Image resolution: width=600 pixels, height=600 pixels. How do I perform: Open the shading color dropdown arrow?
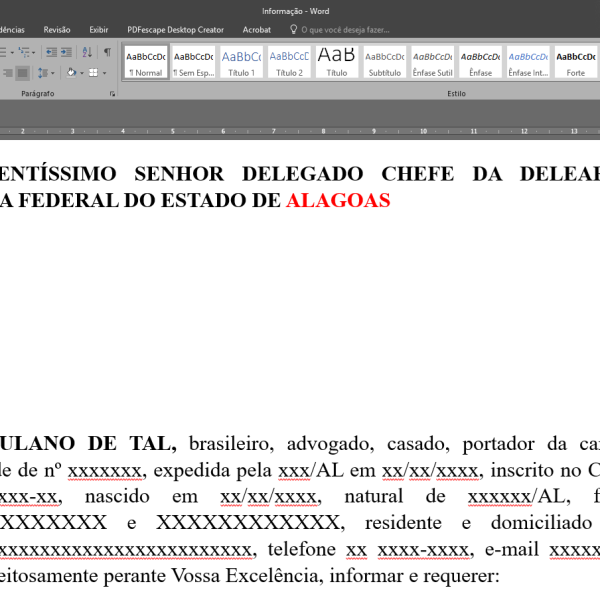coord(80,73)
